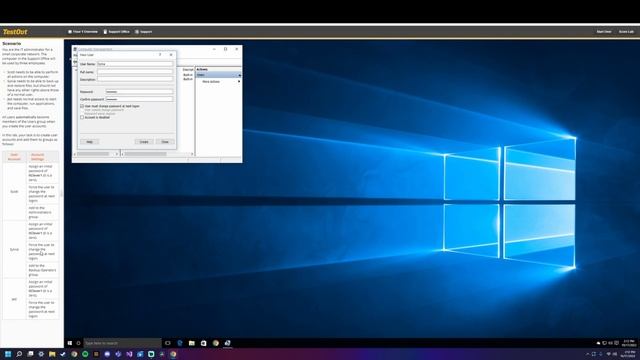
Task: Open File Explorer in the simulated taskbar
Action: tap(191, 343)
